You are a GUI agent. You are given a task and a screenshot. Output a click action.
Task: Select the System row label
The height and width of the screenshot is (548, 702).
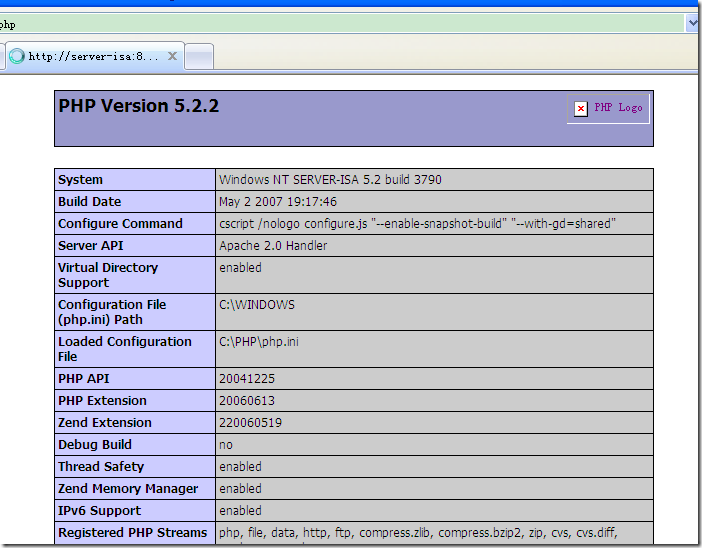(80, 180)
